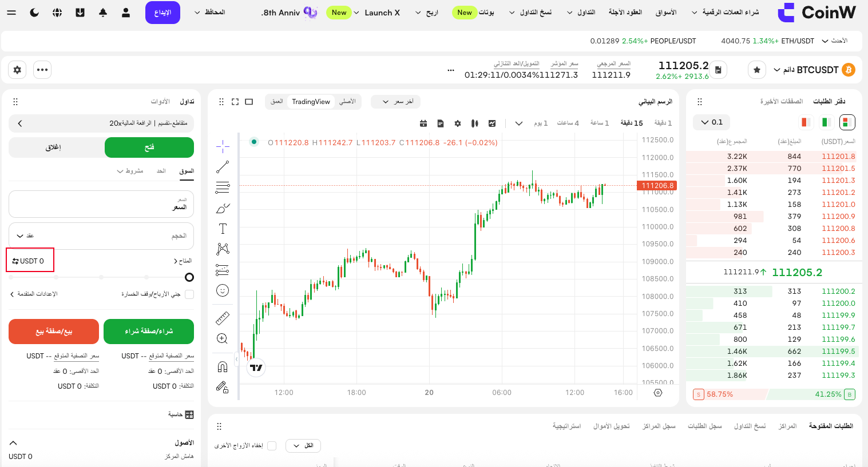This screenshot has height=467, width=868.
Task: Open the calculator icon
Action: tap(189, 414)
